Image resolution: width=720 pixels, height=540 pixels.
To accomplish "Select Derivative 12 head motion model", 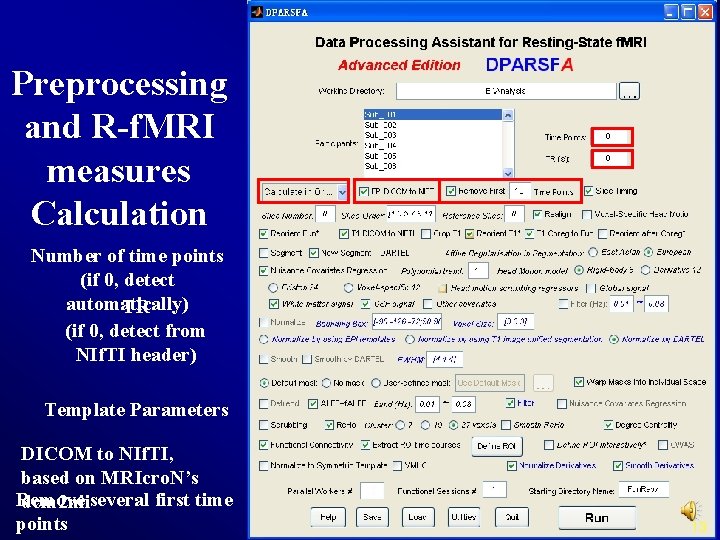I will coord(645,270).
